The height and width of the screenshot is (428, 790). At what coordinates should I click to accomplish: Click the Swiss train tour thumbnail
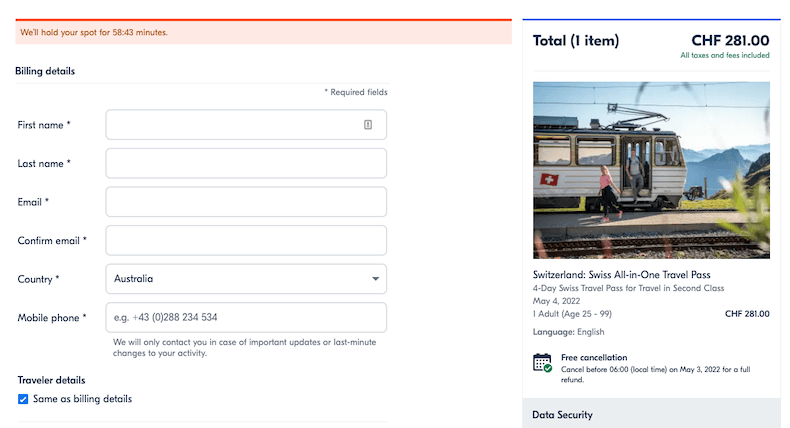tap(651, 170)
